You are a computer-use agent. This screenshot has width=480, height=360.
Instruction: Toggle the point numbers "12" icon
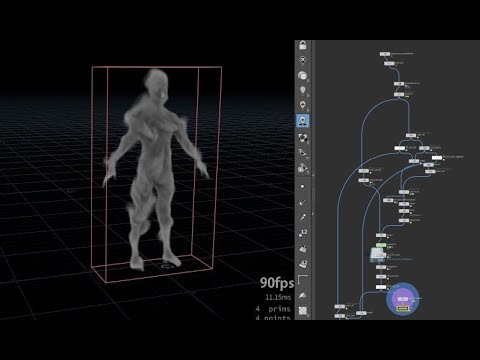click(303, 233)
